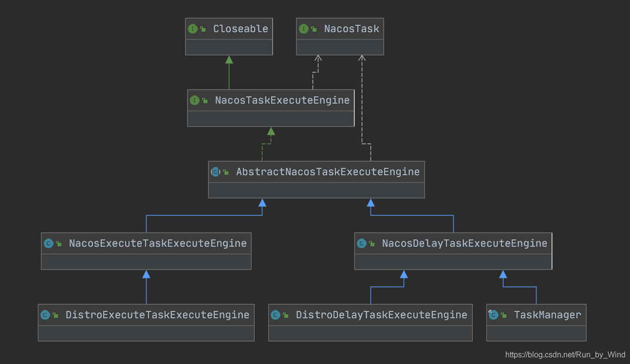Select the DistroDelayTaskExecuteEngine node label
630x364 pixels.
coord(382,315)
